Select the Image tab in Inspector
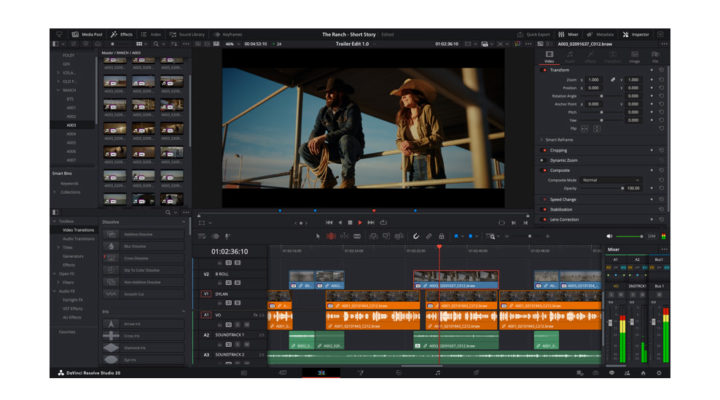The width and height of the screenshot is (720, 400). point(635,57)
